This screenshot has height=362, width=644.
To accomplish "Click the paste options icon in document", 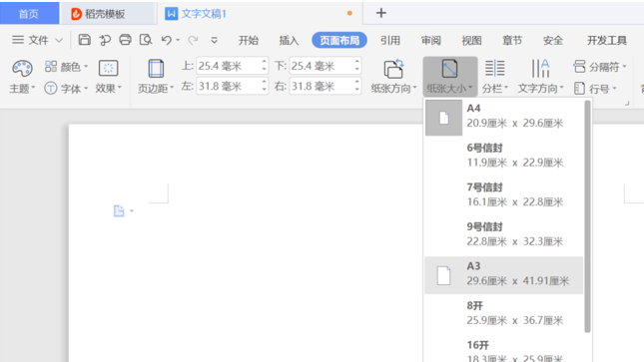I will click(x=119, y=211).
